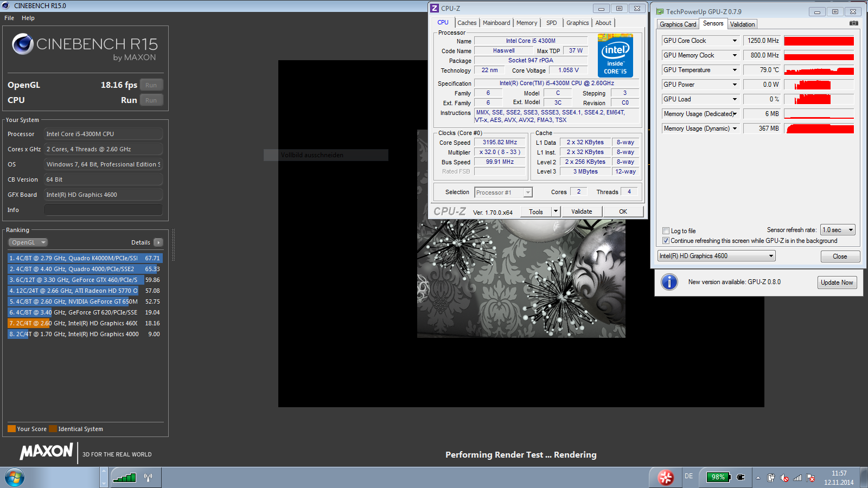This screenshot has width=868, height=488.
Task: Switch to the CPU-Z Graphics tab
Action: pos(578,23)
